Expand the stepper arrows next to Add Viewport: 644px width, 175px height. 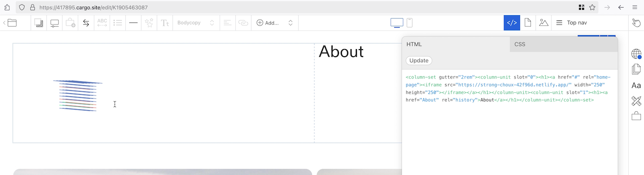click(290, 23)
